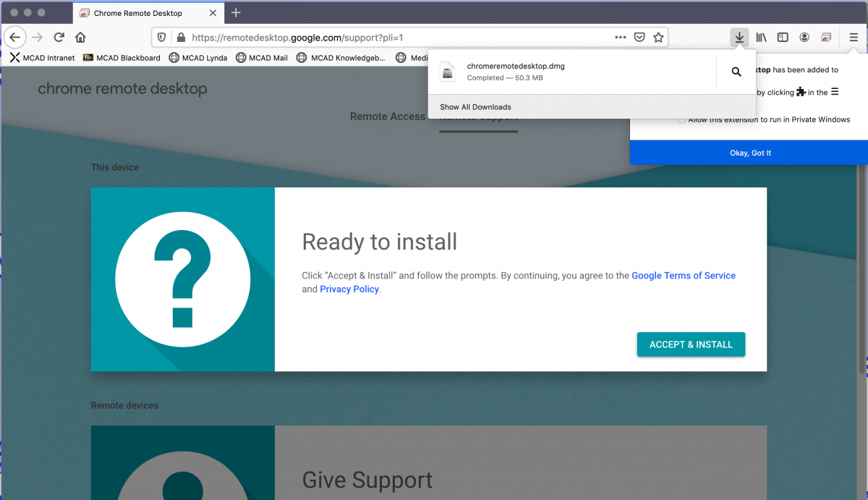Click the 'Give Support' heading
The width and height of the screenshot is (868, 500).
[367, 480]
